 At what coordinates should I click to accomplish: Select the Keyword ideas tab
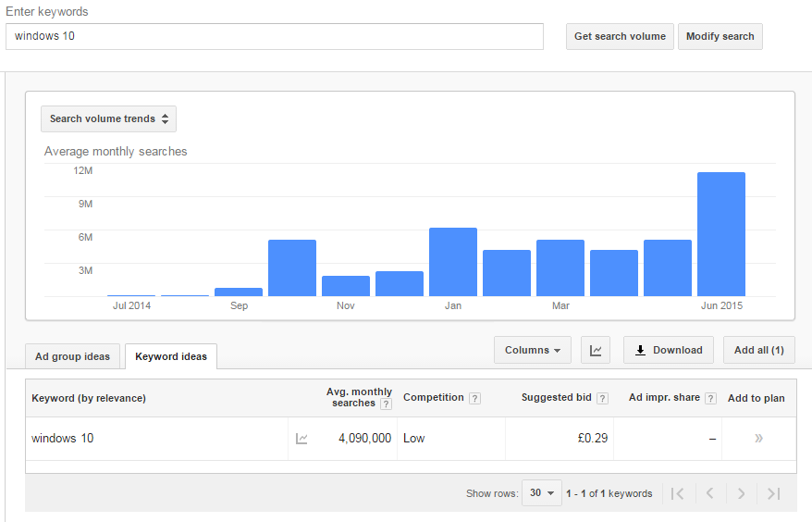point(171,356)
